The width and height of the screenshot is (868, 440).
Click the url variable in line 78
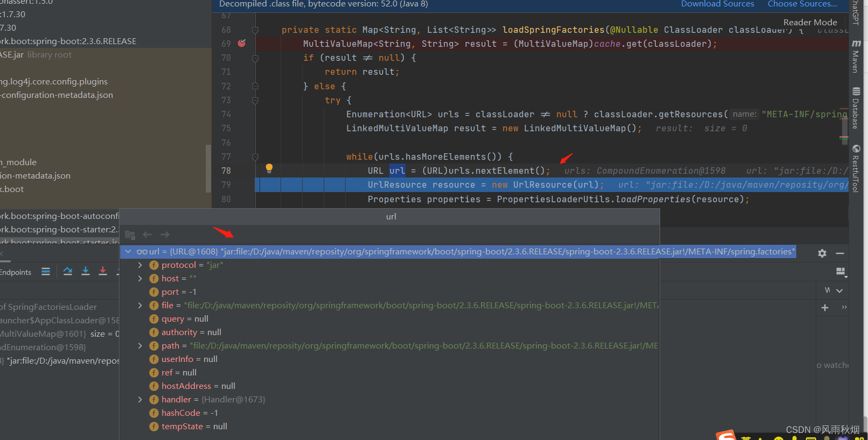pyautogui.click(x=397, y=171)
